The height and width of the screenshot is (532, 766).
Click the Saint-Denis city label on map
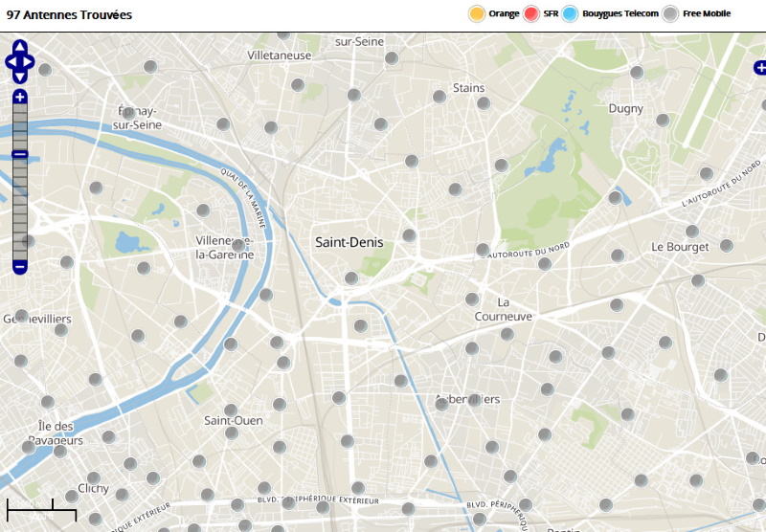[349, 243]
